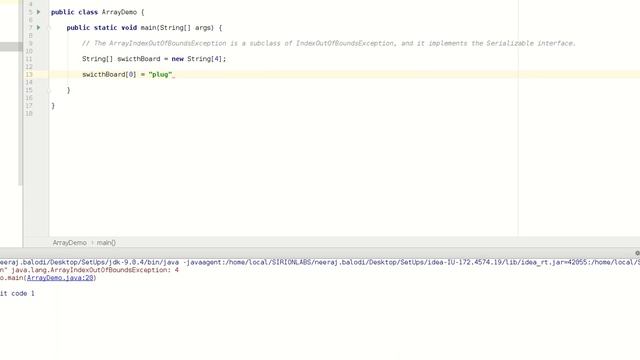640x360 pixels.
Task: Click the closing brace on line 17
Action: [x=53, y=106]
